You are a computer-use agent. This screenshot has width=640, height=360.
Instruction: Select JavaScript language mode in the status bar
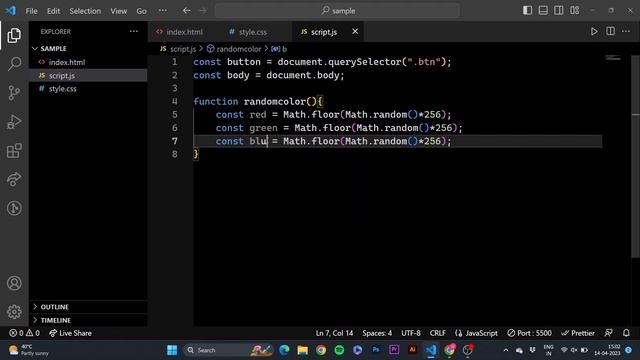(476, 333)
